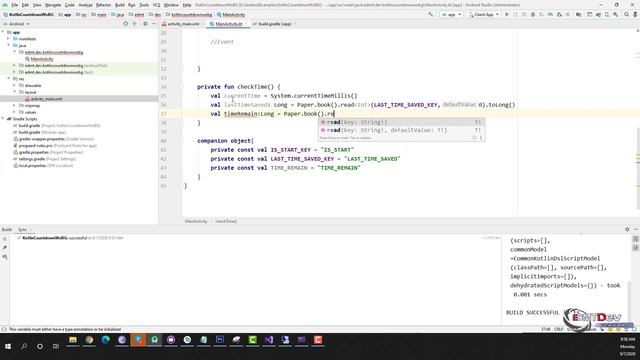The height and width of the screenshot is (360, 640).
Task: Collapse the java folder
Action: pyautogui.click(x=9, y=45)
